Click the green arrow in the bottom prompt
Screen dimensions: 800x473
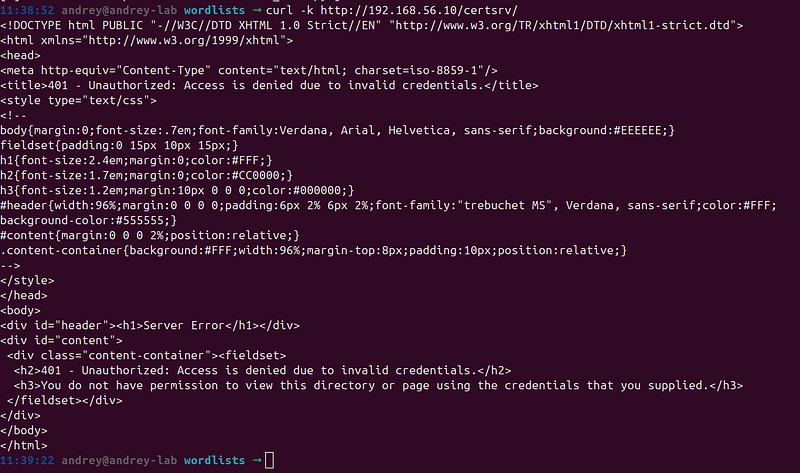[x=257, y=460]
